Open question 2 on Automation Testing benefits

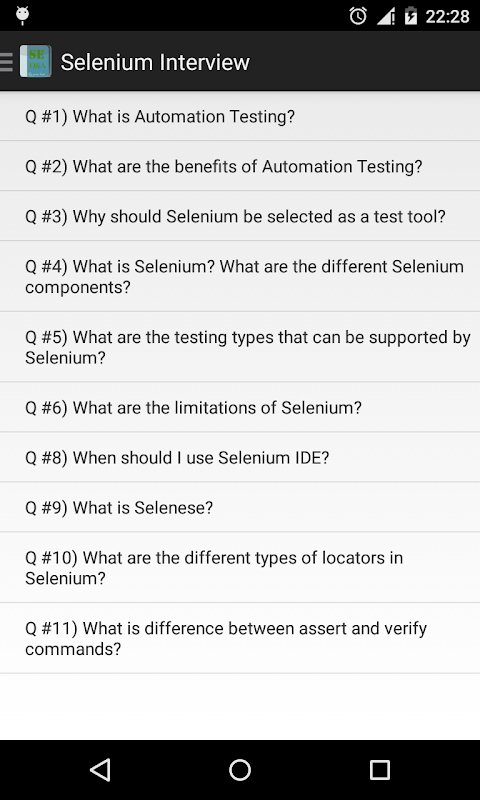click(x=240, y=166)
